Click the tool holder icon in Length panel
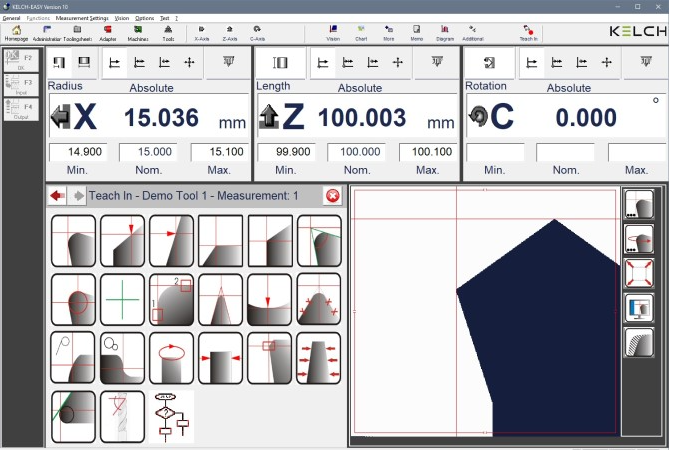This screenshot has width=675, height=450. [x=437, y=62]
